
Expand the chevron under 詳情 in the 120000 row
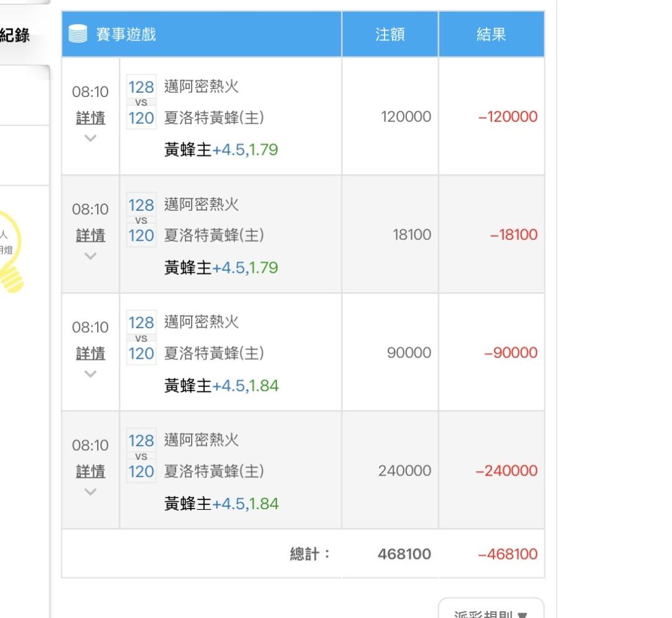tap(90, 138)
